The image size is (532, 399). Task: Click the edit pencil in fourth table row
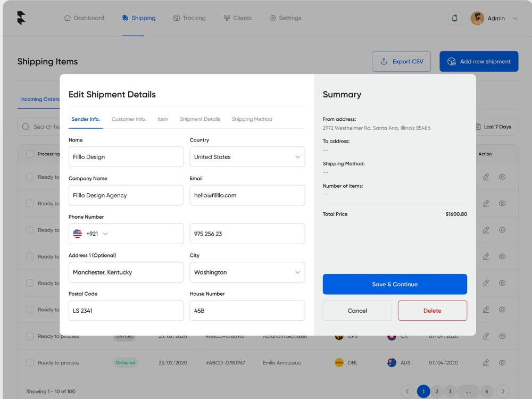click(x=486, y=256)
